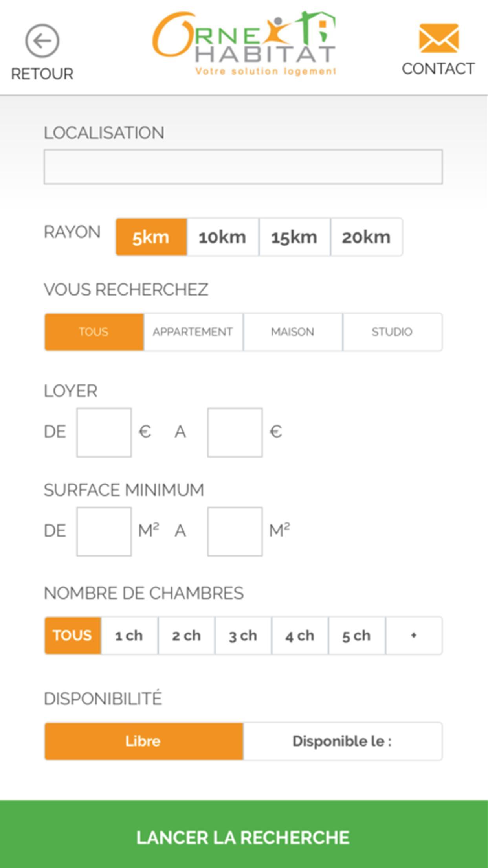Choose the 10km radius option
The height and width of the screenshot is (868, 488).
(x=223, y=237)
